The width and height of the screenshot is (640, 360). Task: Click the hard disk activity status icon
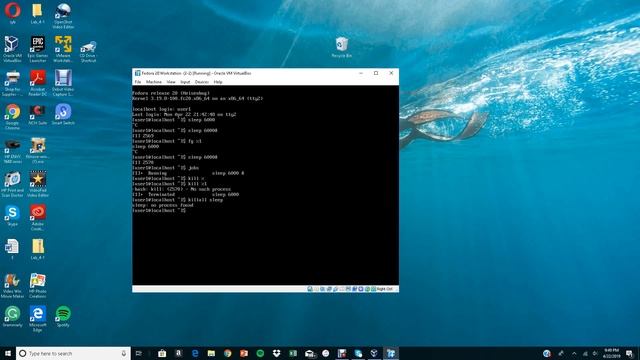(310, 289)
